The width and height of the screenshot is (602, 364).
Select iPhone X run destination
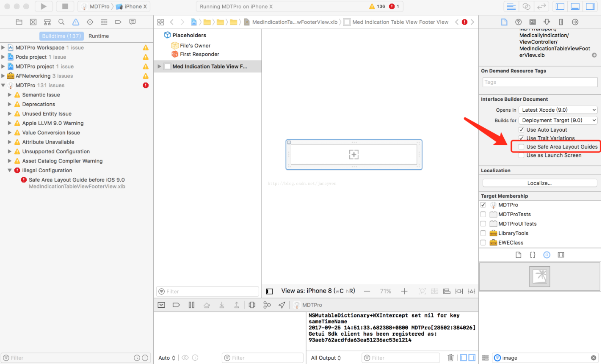pos(132,6)
